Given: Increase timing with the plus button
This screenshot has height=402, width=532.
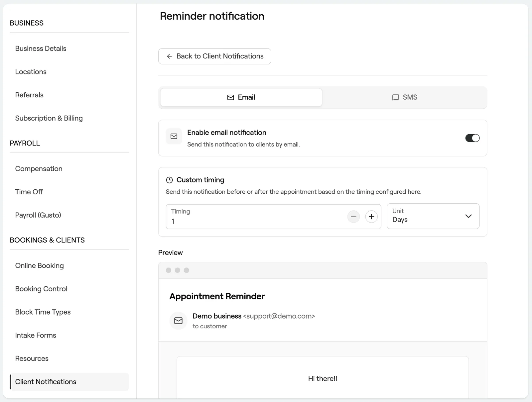Looking at the screenshot, I should pyautogui.click(x=371, y=217).
